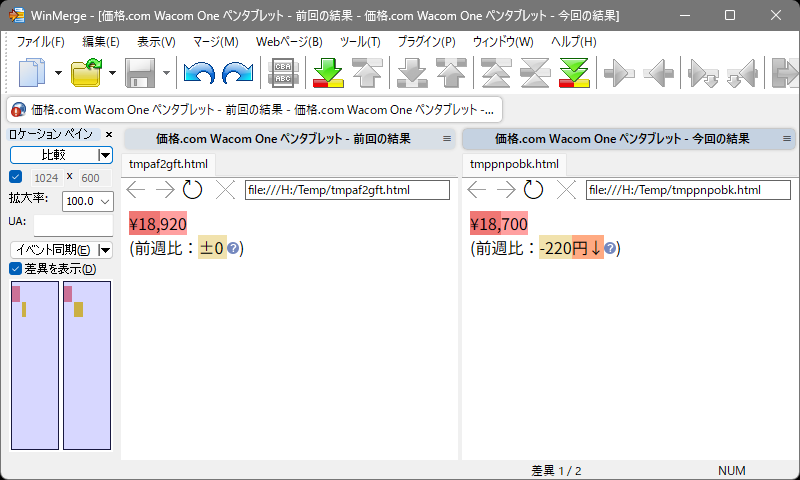Open the ツール(T) menu
This screenshot has height=480, width=800.
(x=360, y=42)
